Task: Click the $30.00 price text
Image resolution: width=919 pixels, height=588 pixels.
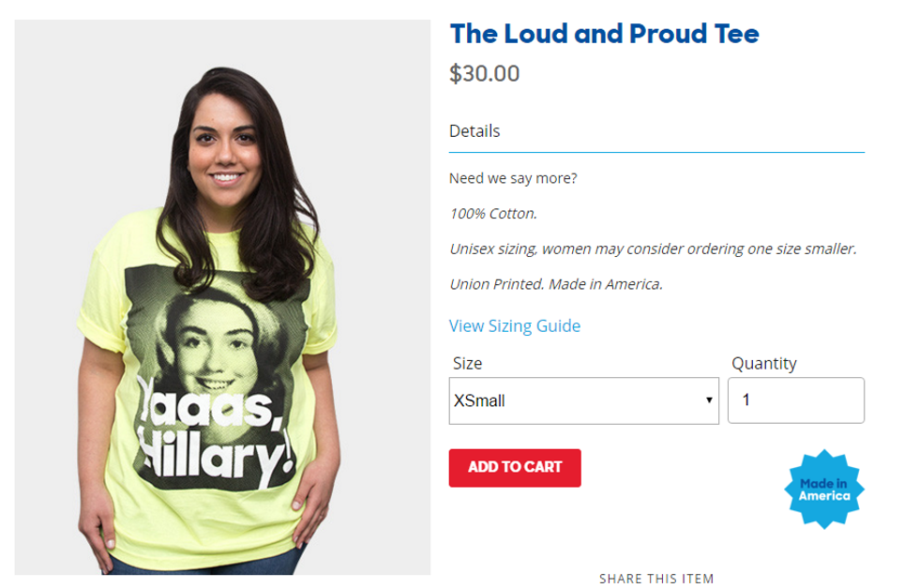Action: [484, 74]
